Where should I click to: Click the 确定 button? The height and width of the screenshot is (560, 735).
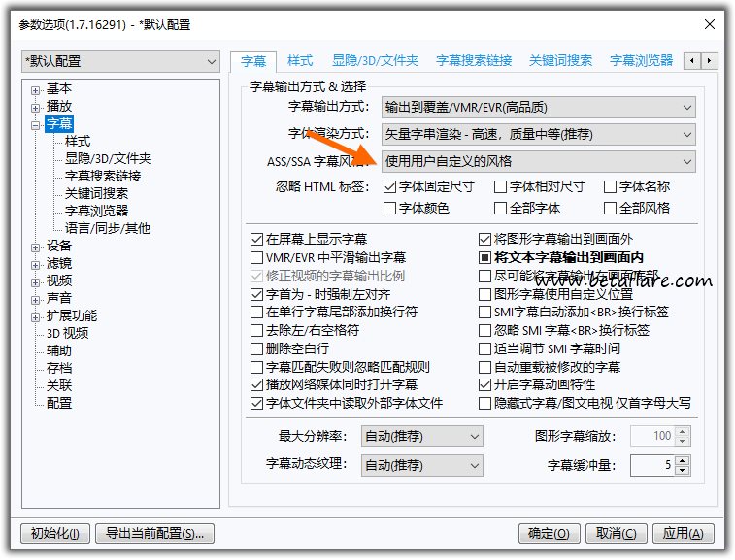[549, 533]
